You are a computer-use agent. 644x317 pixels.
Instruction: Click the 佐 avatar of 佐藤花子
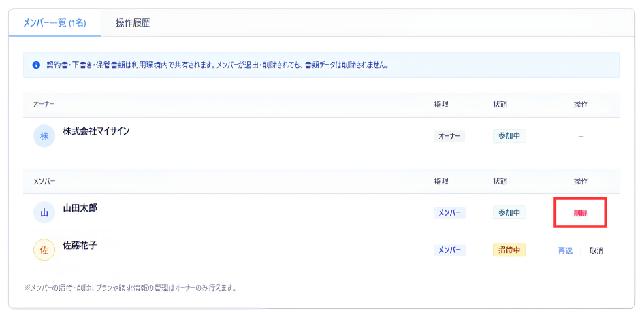coord(44,250)
